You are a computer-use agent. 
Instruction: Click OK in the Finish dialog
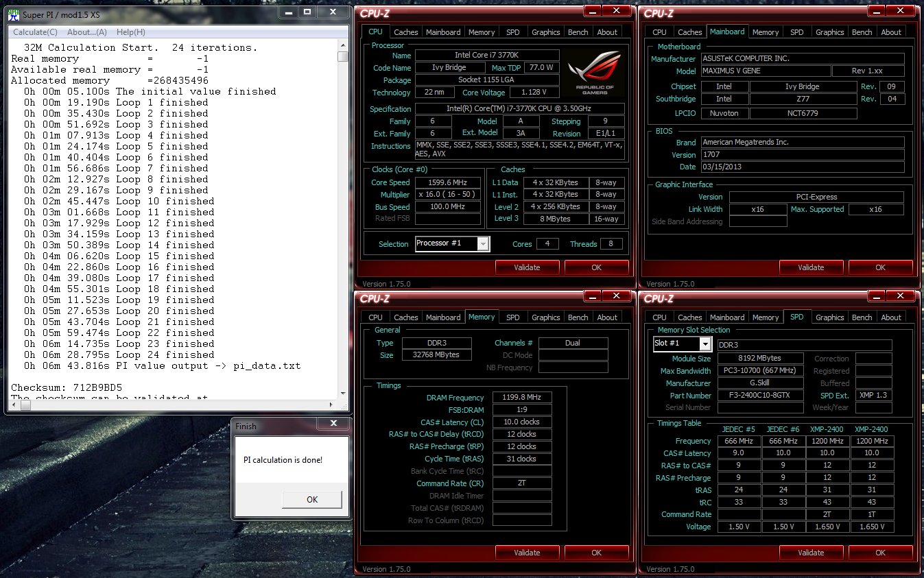[312, 499]
